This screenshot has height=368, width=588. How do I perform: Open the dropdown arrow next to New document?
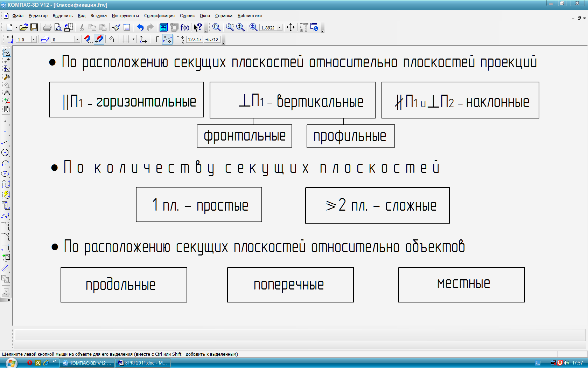(x=16, y=28)
